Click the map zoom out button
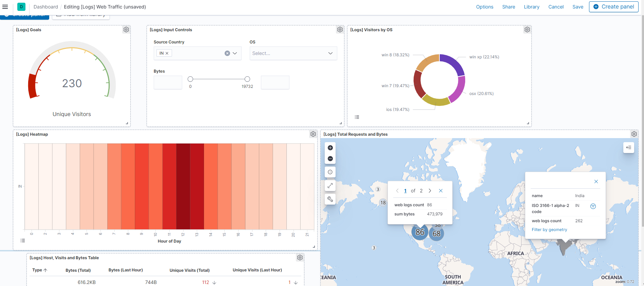Image resolution: width=644 pixels, height=286 pixels. [330, 159]
